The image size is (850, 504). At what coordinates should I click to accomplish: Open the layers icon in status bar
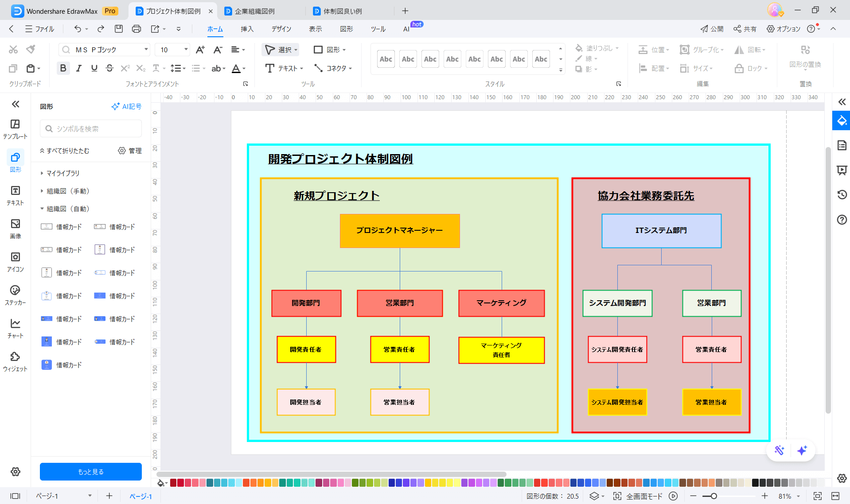pyautogui.click(x=594, y=496)
